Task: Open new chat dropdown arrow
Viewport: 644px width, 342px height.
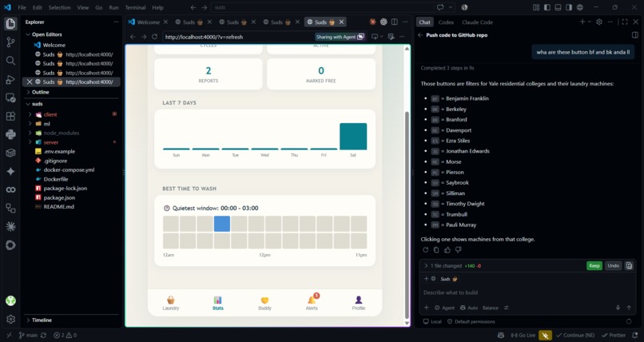Action: pyautogui.click(x=590, y=22)
